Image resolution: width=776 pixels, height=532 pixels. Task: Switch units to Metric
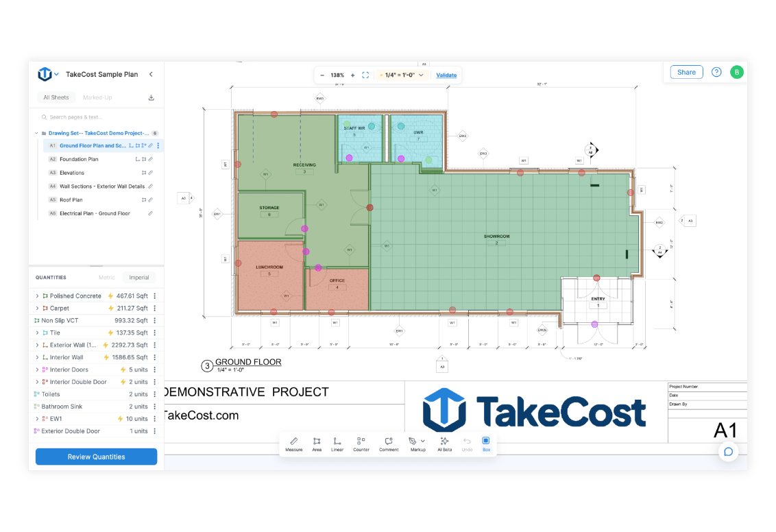tap(106, 278)
